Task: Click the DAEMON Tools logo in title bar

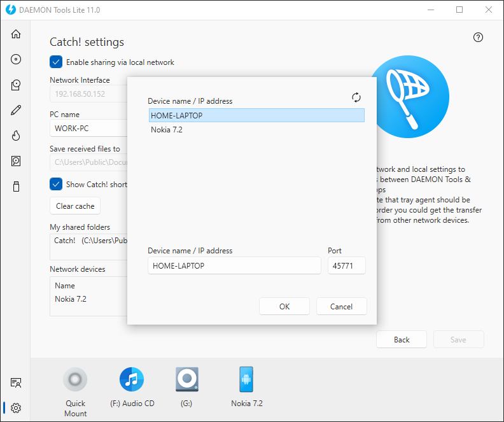Action: pyautogui.click(x=11, y=10)
